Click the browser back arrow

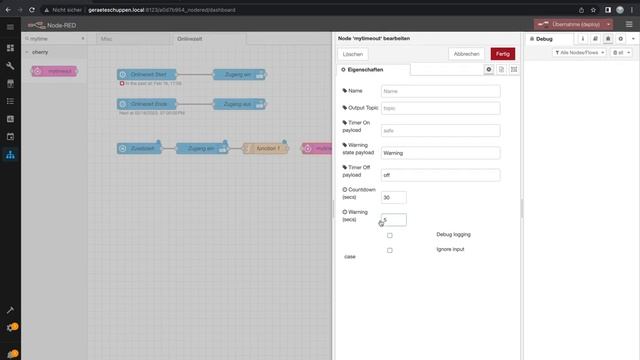pos(8,10)
